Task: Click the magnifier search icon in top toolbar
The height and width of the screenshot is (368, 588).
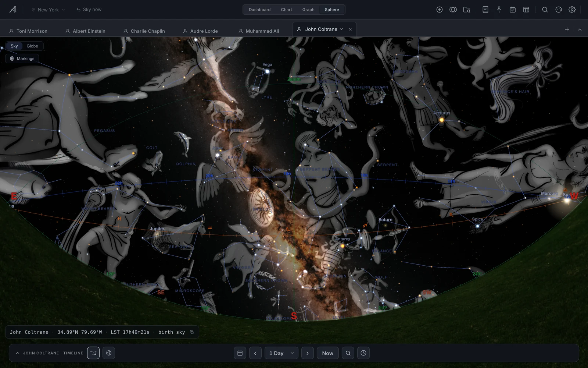Action: click(545, 10)
